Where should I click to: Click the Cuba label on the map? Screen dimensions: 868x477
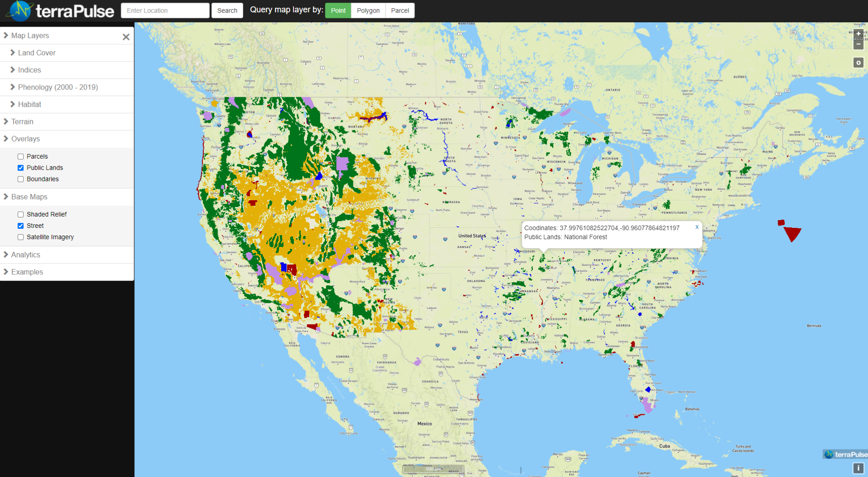point(664,446)
